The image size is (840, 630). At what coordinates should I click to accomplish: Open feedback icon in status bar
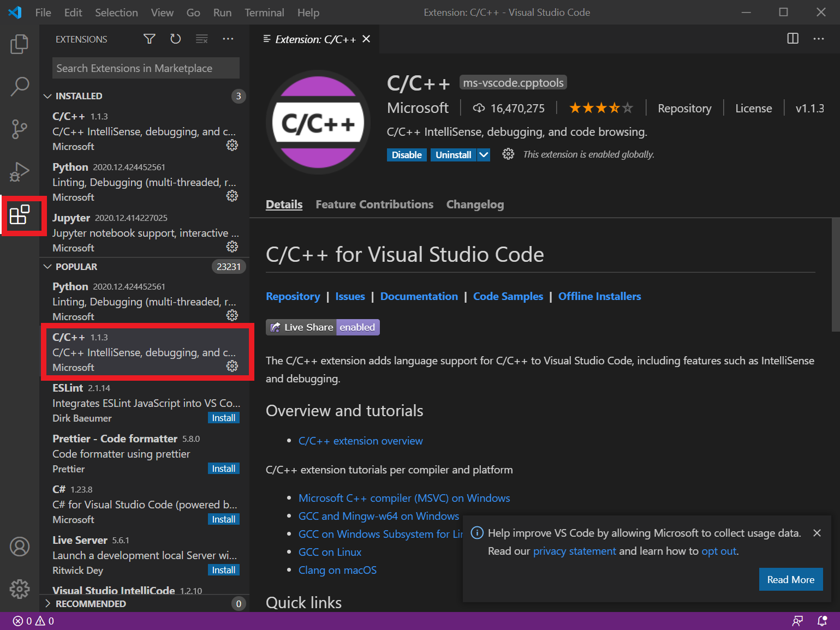point(798,621)
